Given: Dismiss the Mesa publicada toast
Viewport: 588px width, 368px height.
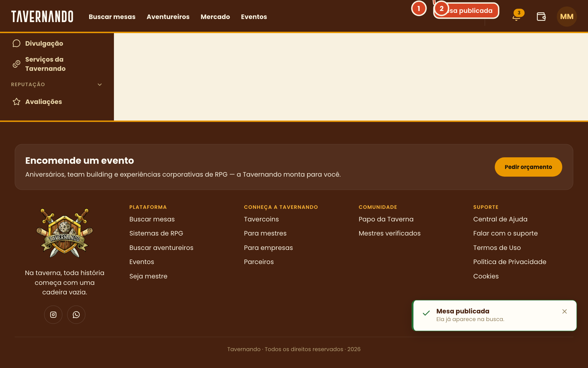Looking at the screenshot, I should coord(564,311).
